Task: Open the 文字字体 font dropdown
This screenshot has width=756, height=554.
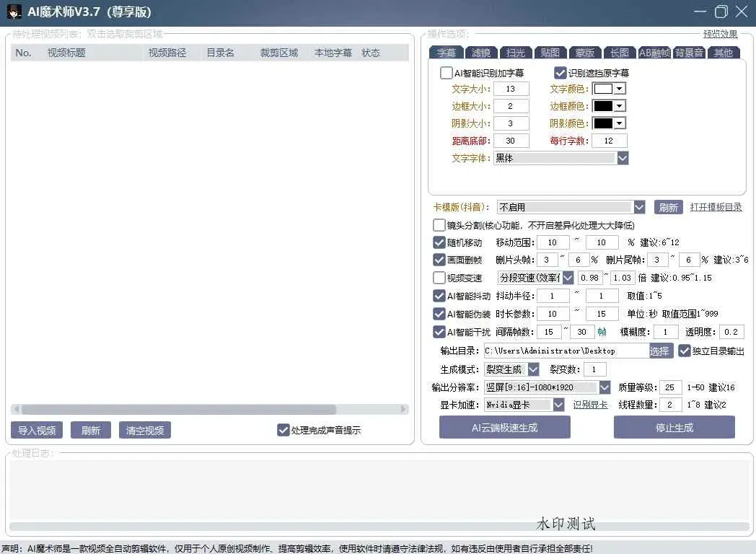Action: [622, 157]
